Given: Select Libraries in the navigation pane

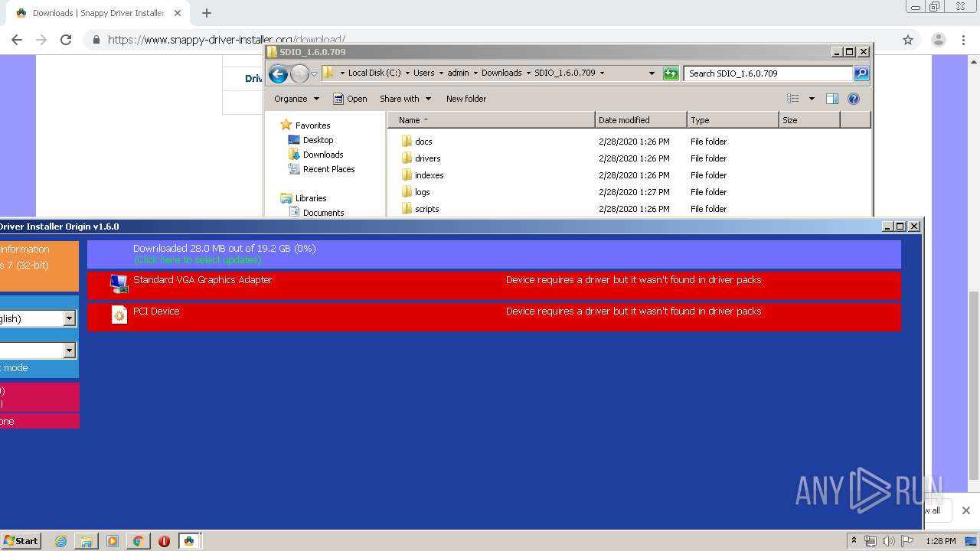Looking at the screenshot, I should [x=303, y=198].
